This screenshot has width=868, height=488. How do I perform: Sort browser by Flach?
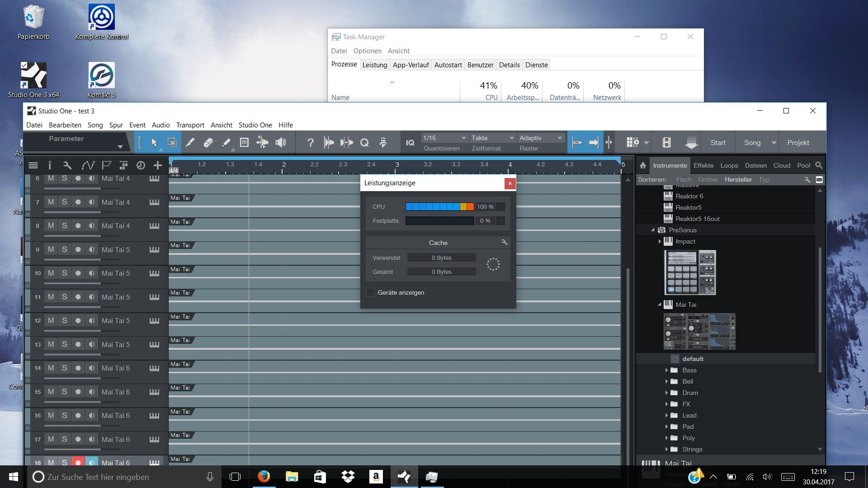684,179
